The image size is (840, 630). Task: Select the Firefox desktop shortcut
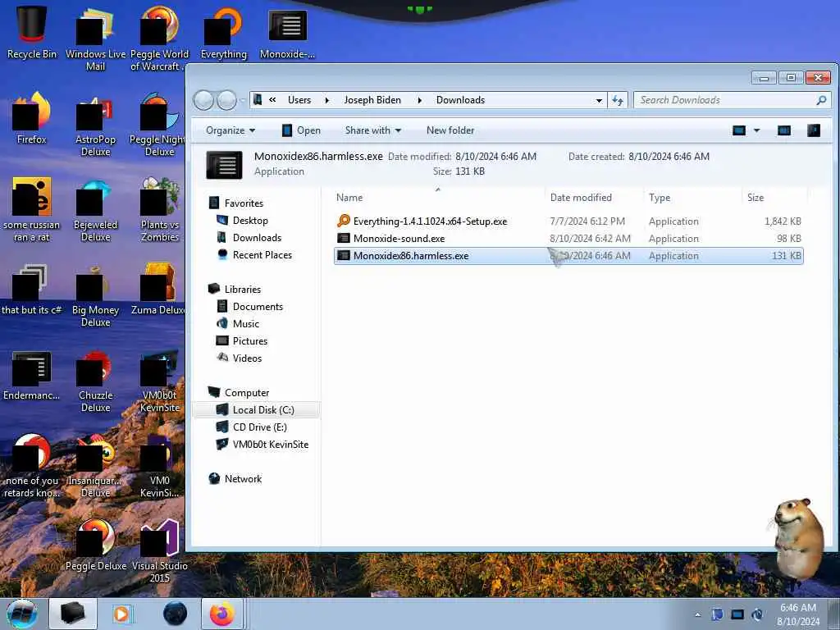(x=32, y=118)
